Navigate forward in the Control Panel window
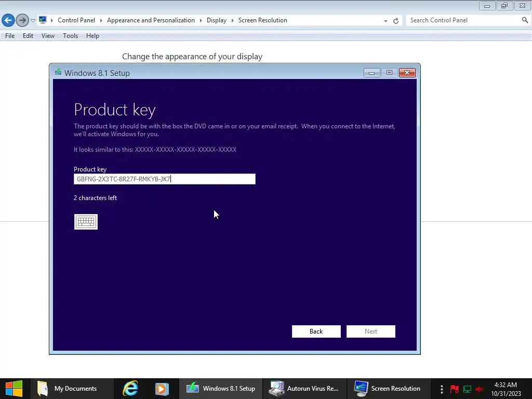Viewport: 532px width, 399px height. click(x=22, y=20)
